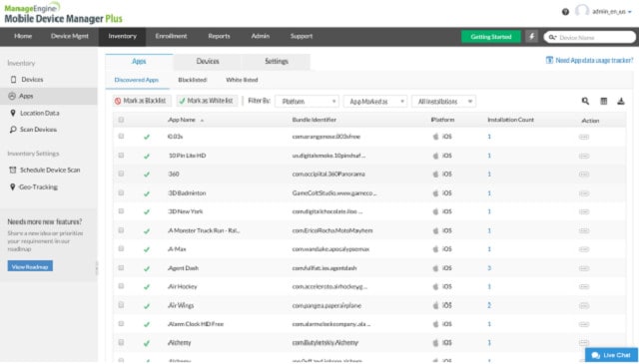Switch to the Devices tab

click(208, 62)
